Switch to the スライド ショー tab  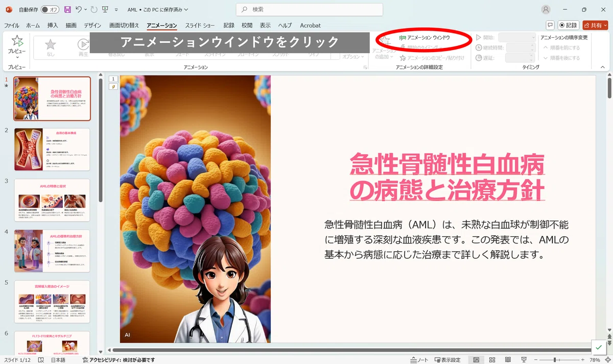click(200, 26)
